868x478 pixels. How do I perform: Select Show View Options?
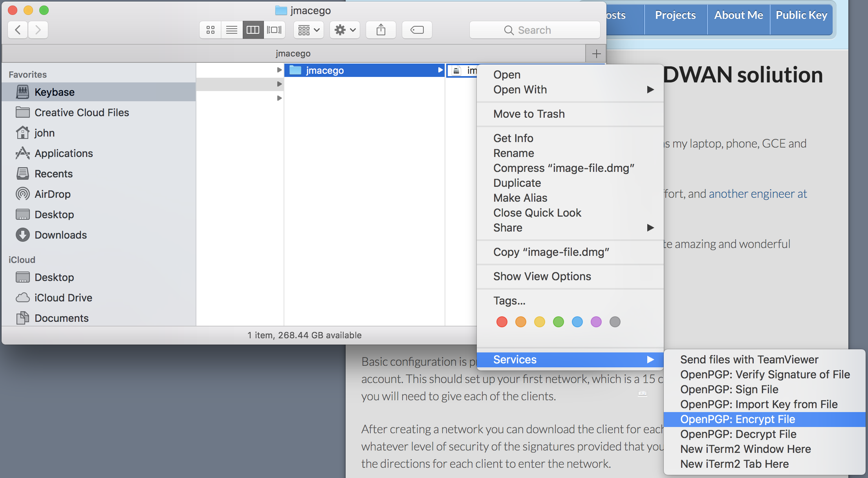click(x=570, y=276)
